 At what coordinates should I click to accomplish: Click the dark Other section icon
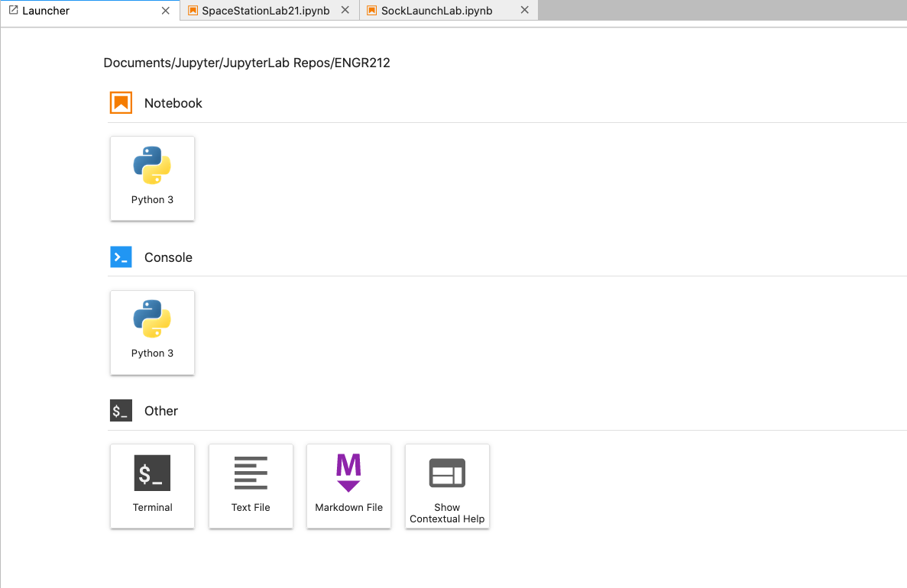(121, 411)
